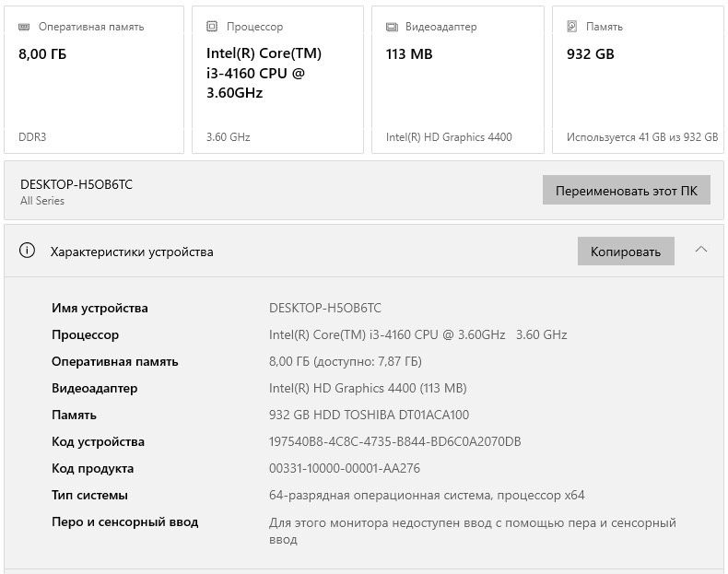Click Оперативная память card title

click(x=91, y=27)
